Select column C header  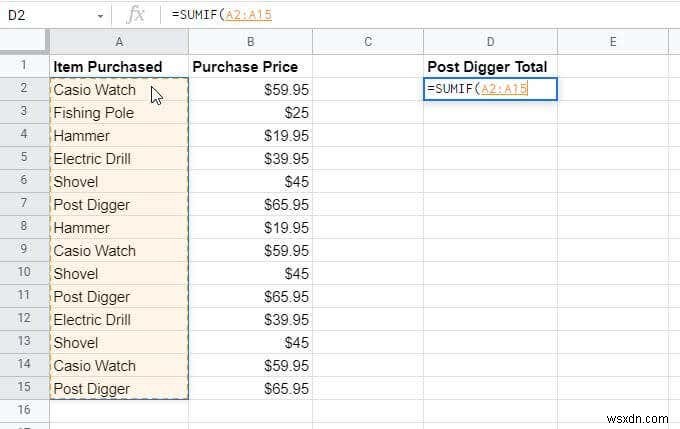[x=368, y=41]
